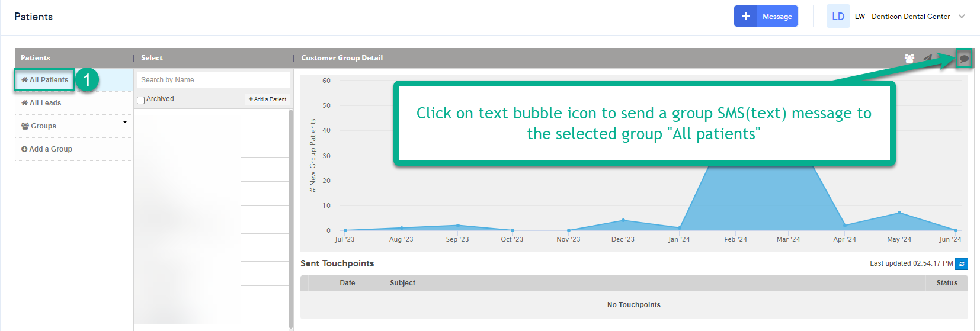This screenshot has height=331, width=980.
Task: Click the Status column header
Action: tap(947, 283)
